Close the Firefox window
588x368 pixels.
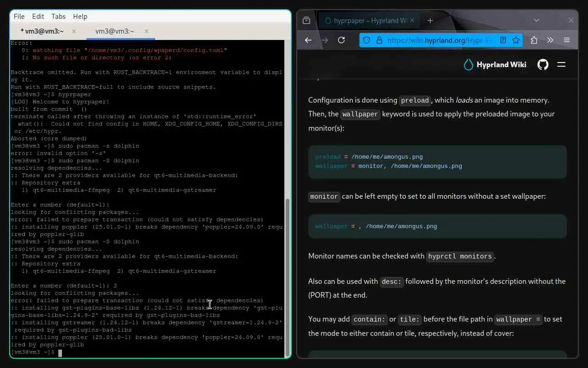pyautogui.click(x=571, y=21)
